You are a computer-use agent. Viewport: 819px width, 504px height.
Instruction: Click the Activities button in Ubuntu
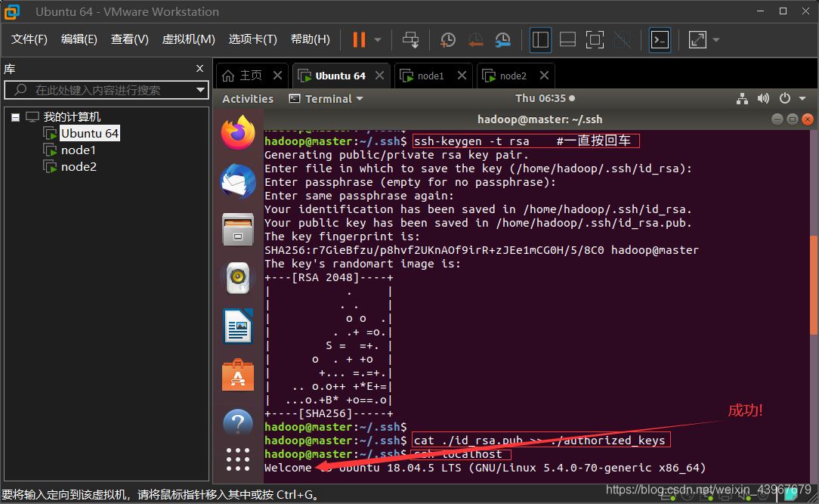coord(248,98)
